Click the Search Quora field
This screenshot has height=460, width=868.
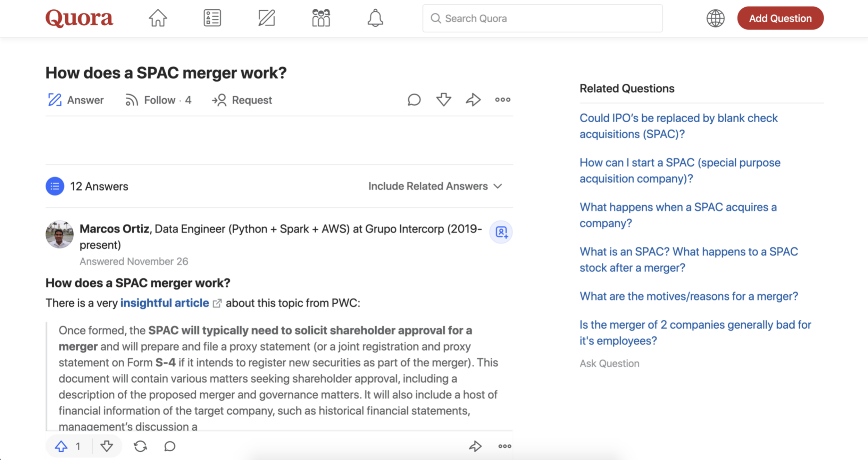(542, 18)
